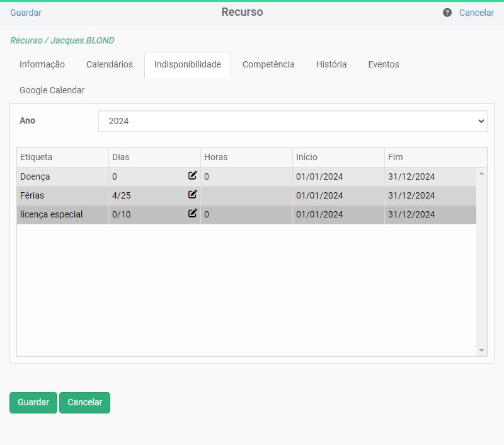Switch to the Informação tab
This screenshot has width=504, height=445.
[42, 65]
